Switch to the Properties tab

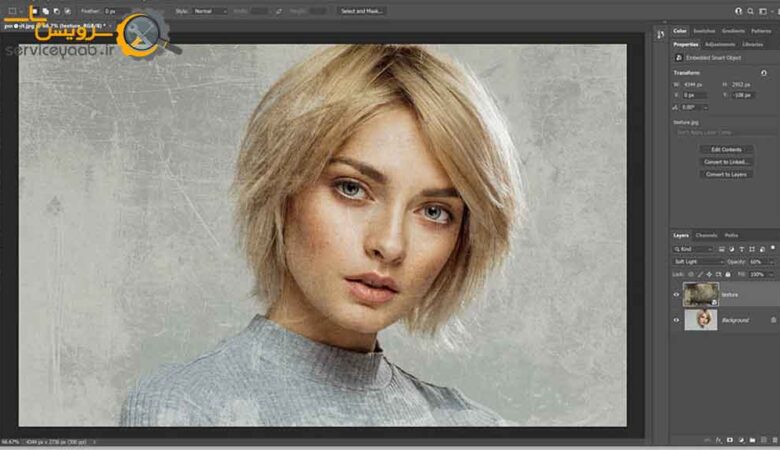[x=685, y=44]
